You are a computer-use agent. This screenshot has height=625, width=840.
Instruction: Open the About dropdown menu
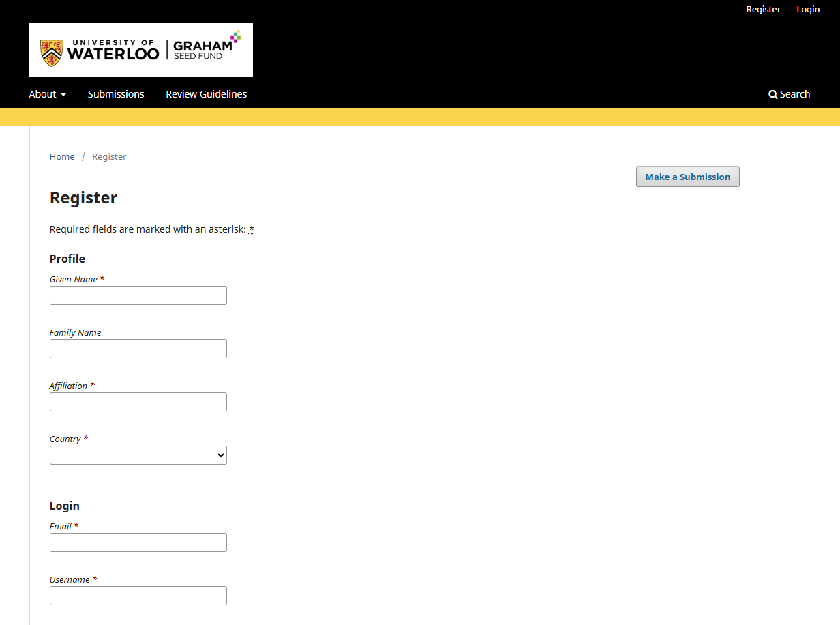[43, 93]
